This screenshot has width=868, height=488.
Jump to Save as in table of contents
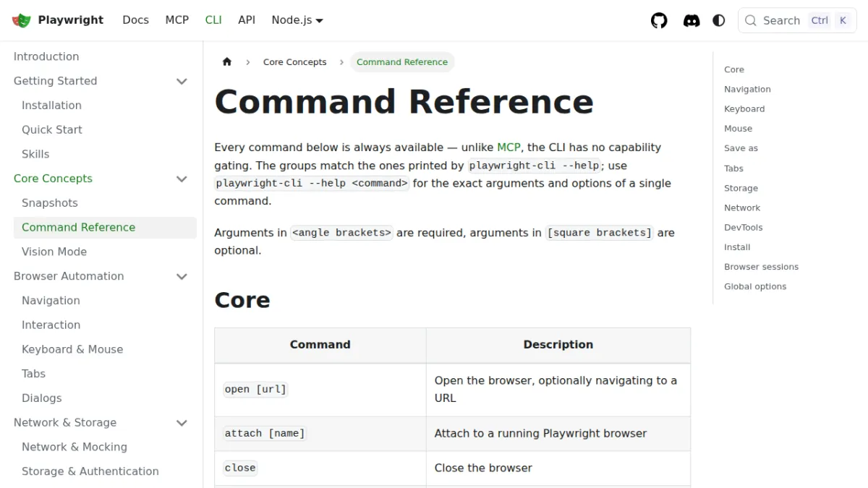[x=741, y=148]
